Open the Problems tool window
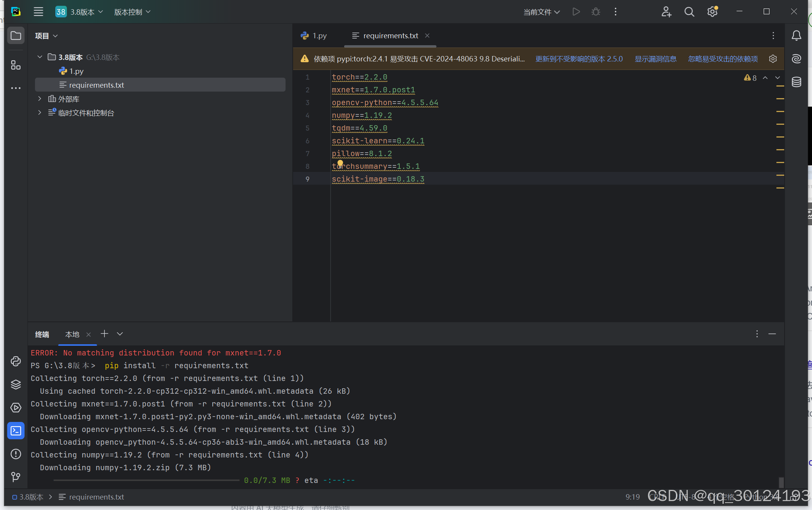This screenshot has height=510, width=812. click(x=16, y=454)
